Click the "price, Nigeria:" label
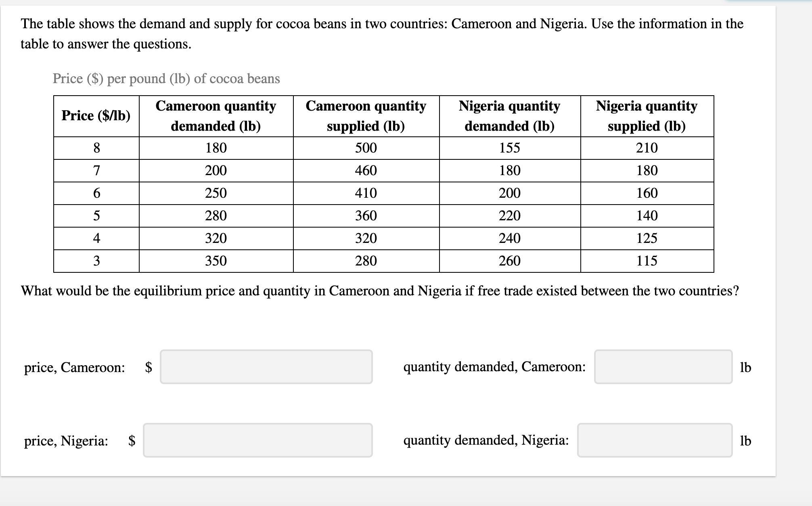 [66, 441]
